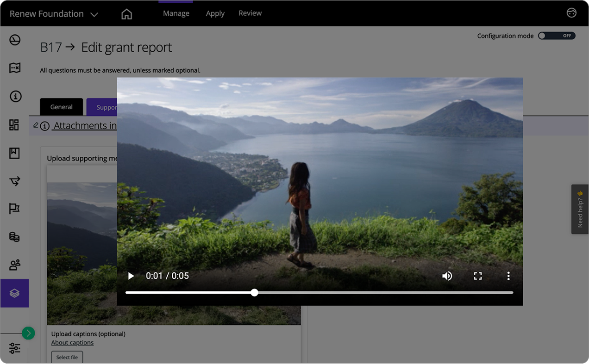Open Renew Foundation dropdown
The image size is (589, 364).
(54, 14)
